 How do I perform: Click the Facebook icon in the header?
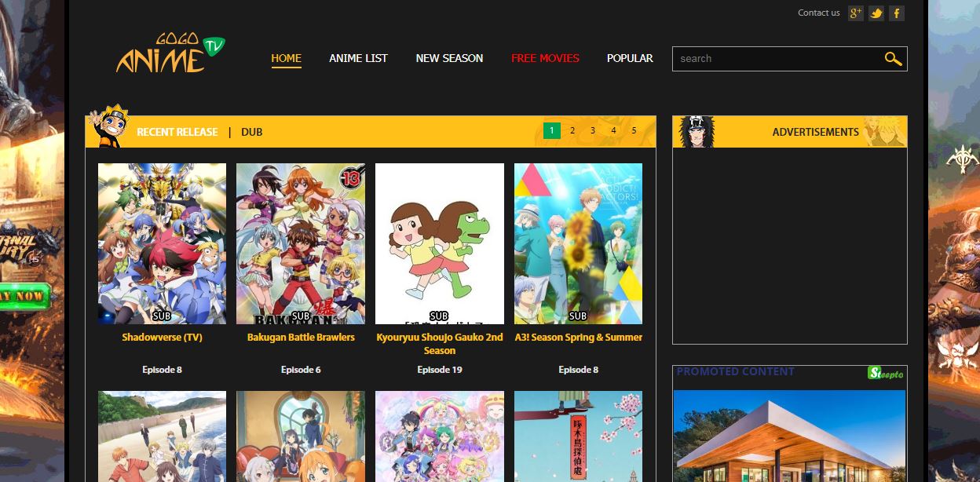pyautogui.click(x=896, y=13)
